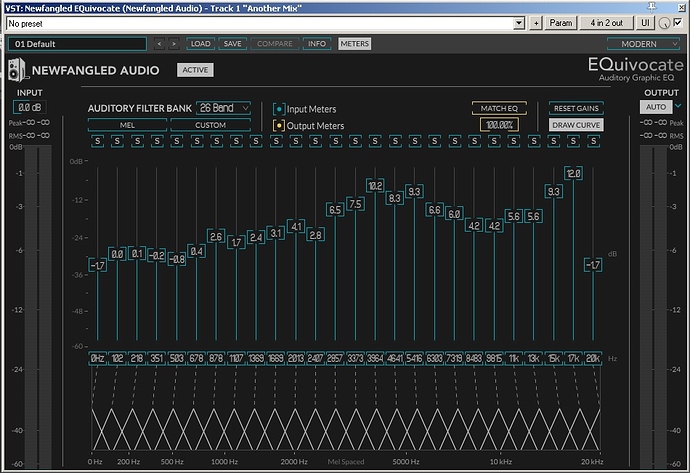Open the INFO panel

tap(317, 44)
